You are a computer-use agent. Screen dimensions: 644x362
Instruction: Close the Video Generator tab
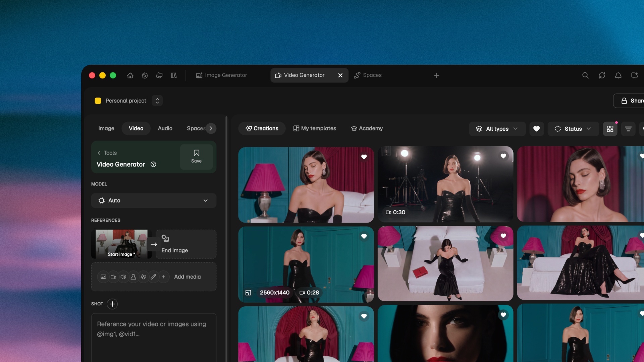tap(340, 75)
